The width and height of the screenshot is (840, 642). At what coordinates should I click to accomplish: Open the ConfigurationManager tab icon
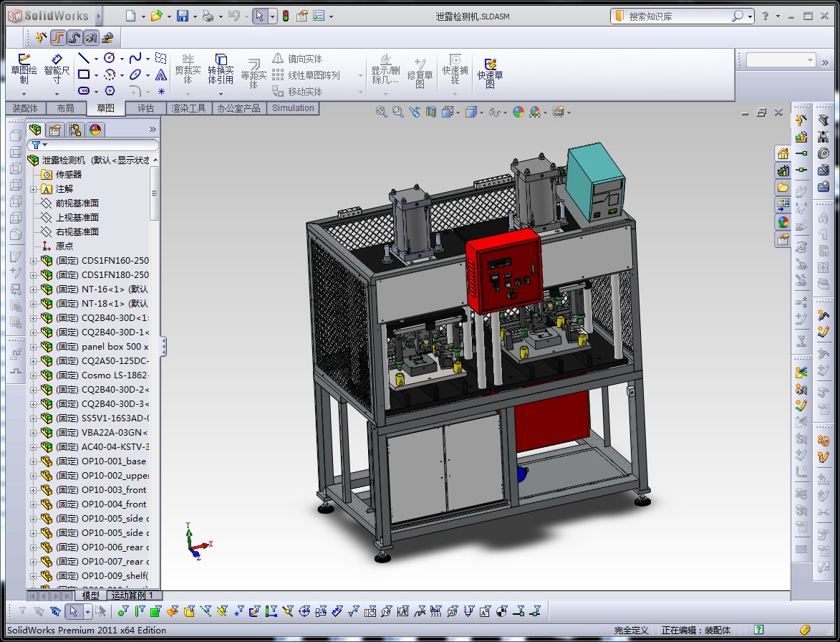coord(75,130)
